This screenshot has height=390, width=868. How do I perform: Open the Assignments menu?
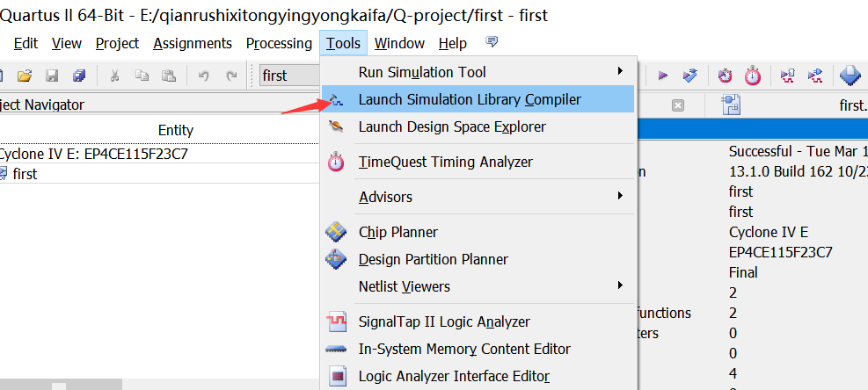point(193,43)
